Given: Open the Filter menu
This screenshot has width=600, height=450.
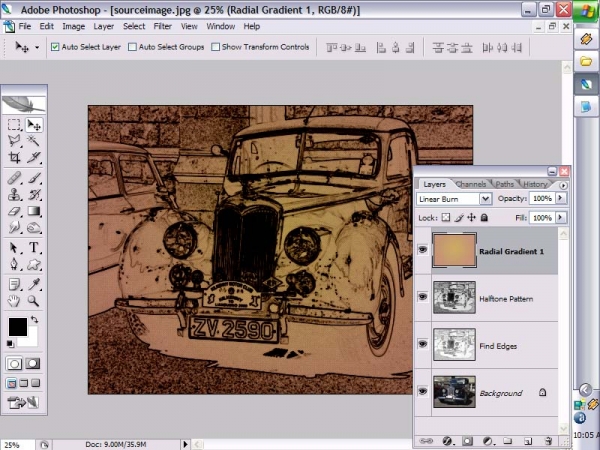Looking at the screenshot, I should point(162,26).
